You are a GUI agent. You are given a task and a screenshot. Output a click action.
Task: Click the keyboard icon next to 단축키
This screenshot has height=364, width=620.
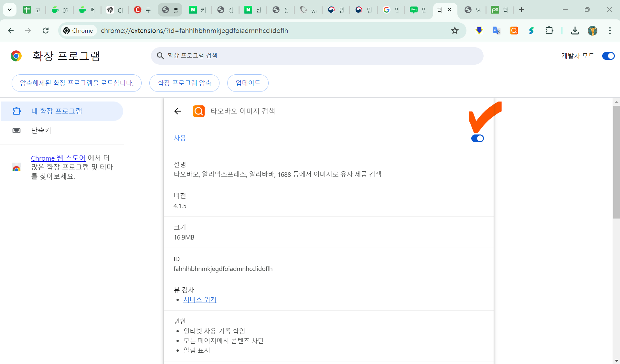(16, 131)
